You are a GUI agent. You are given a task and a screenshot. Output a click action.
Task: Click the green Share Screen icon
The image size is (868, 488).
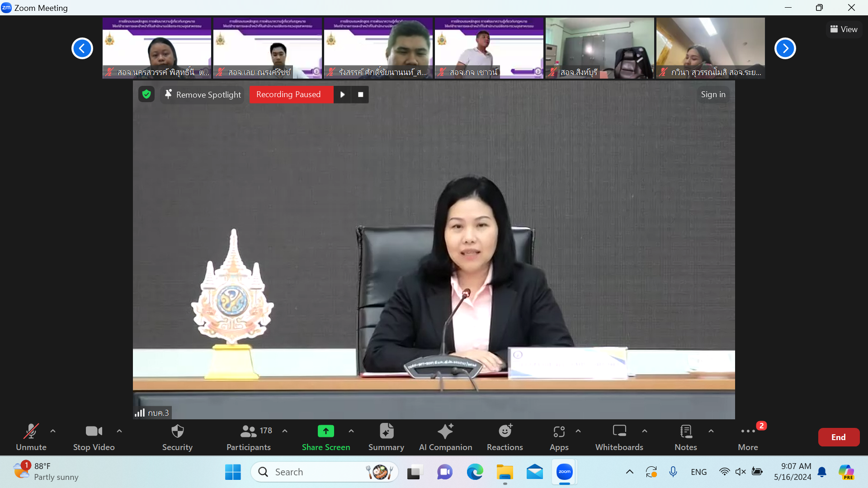pyautogui.click(x=325, y=432)
